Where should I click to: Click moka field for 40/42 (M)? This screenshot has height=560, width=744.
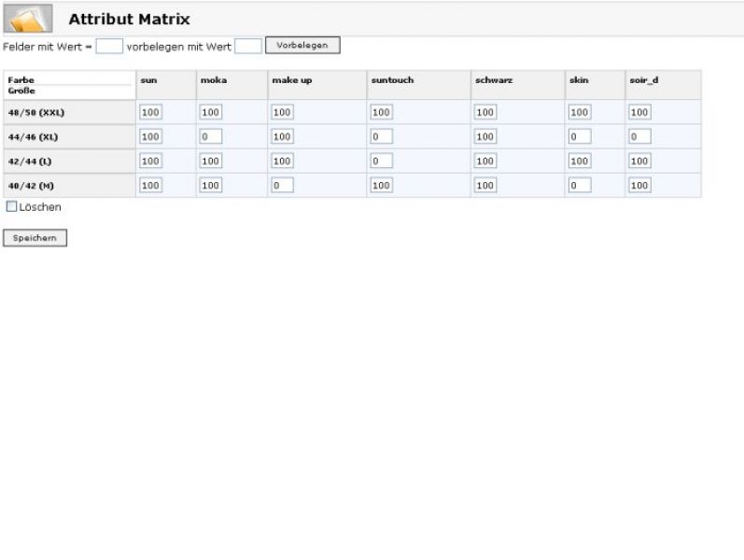point(210,186)
